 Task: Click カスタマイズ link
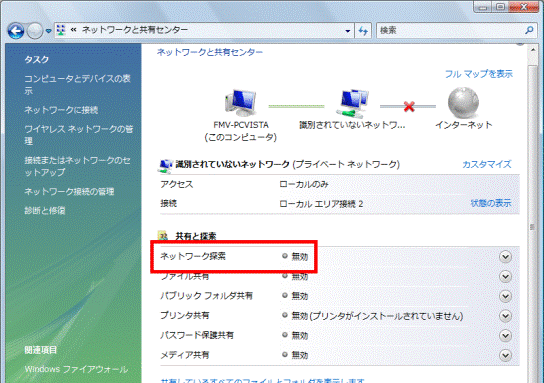point(487,164)
